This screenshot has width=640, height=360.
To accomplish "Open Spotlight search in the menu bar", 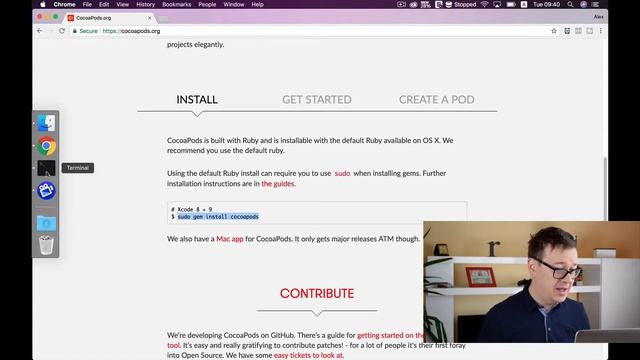I will click(x=570, y=4).
